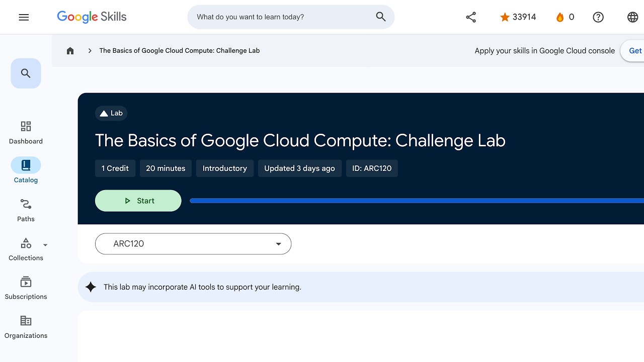Open Catalog from the sidebar
Image resolution: width=644 pixels, height=362 pixels.
pos(26,171)
